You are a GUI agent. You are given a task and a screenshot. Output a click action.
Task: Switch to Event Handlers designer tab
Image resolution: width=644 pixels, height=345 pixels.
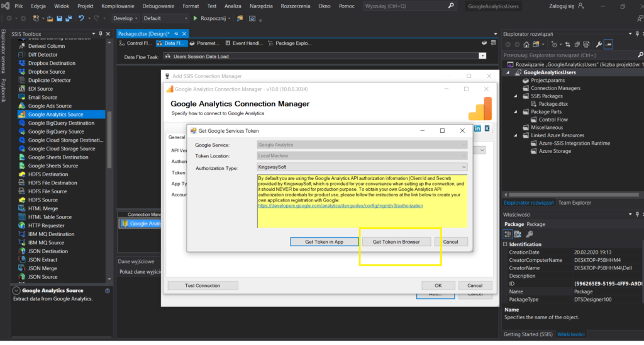click(245, 43)
